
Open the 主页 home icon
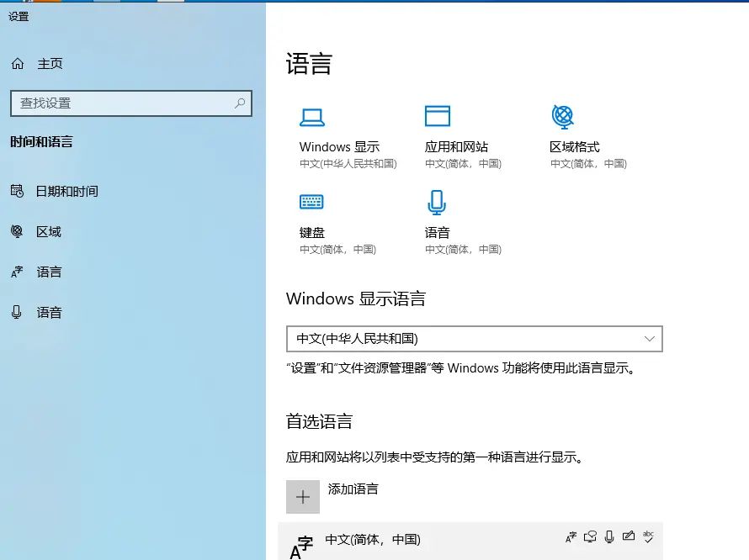(x=18, y=64)
